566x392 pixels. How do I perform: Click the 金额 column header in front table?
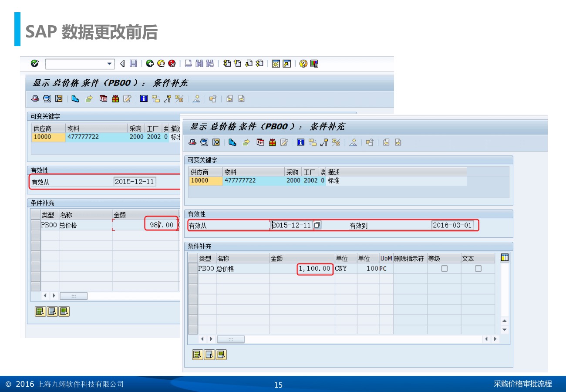302,258
